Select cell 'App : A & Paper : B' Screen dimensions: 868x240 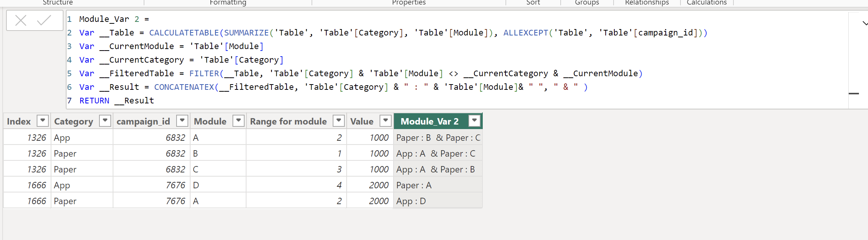click(438, 169)
